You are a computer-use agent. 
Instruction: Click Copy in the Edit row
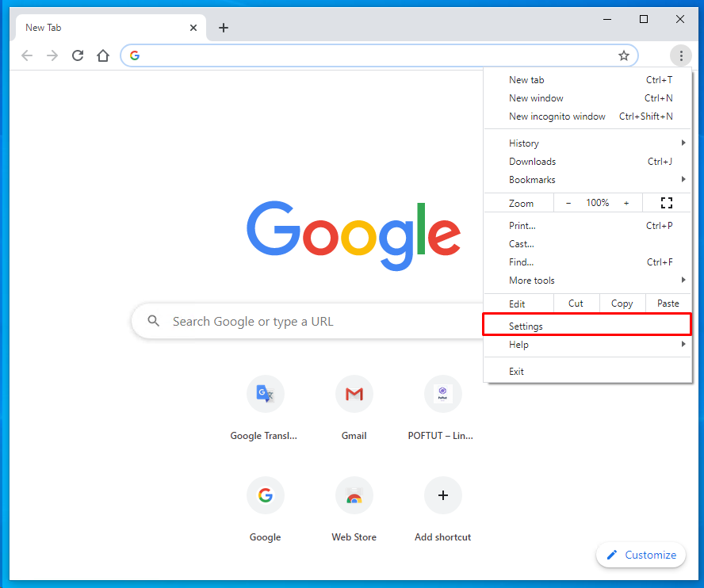coord(622,304)
